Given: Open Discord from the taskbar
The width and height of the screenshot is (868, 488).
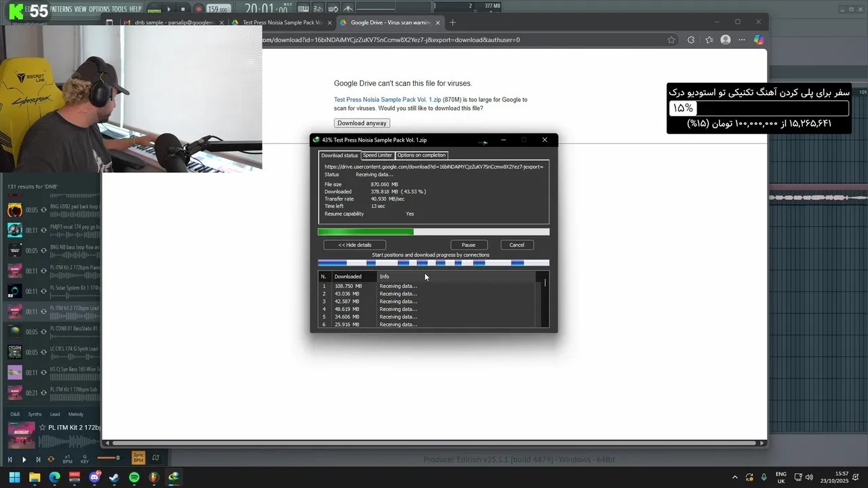Looking at the screenshot, I should [x=94, y=477].
